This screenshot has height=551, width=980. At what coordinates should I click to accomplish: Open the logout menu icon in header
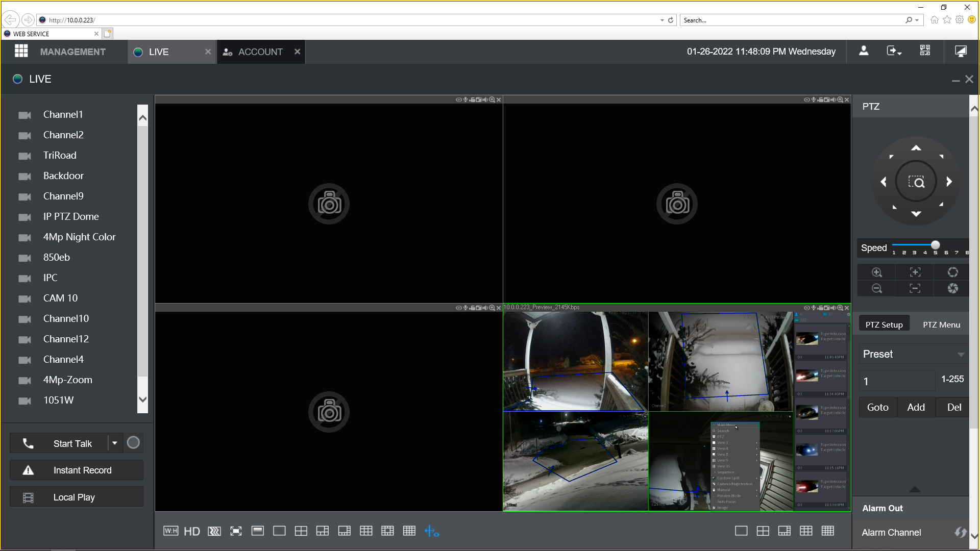(x=894, y=51)
